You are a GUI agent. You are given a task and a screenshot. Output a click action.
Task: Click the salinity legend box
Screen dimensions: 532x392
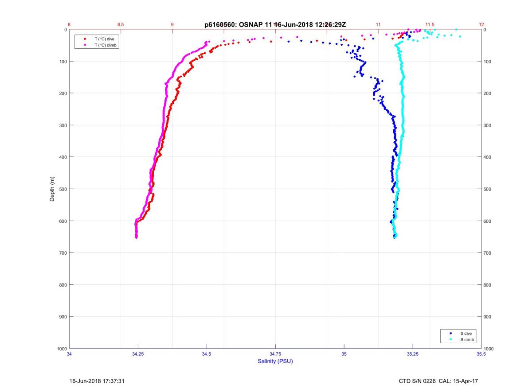(459, 336)
